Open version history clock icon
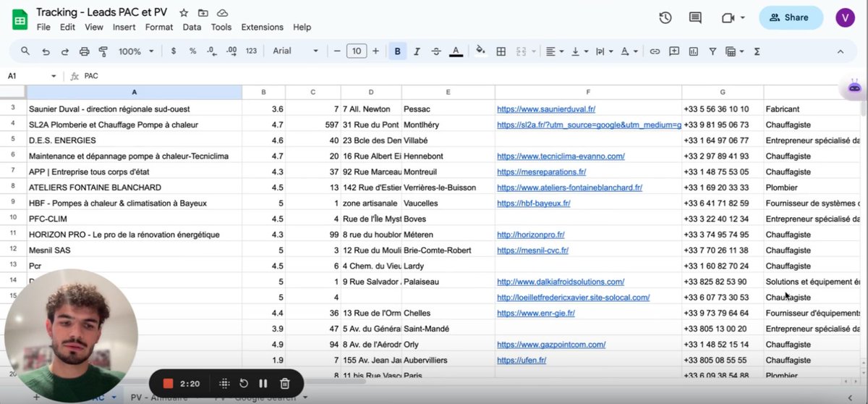868x404 pixels. [665, 17]
